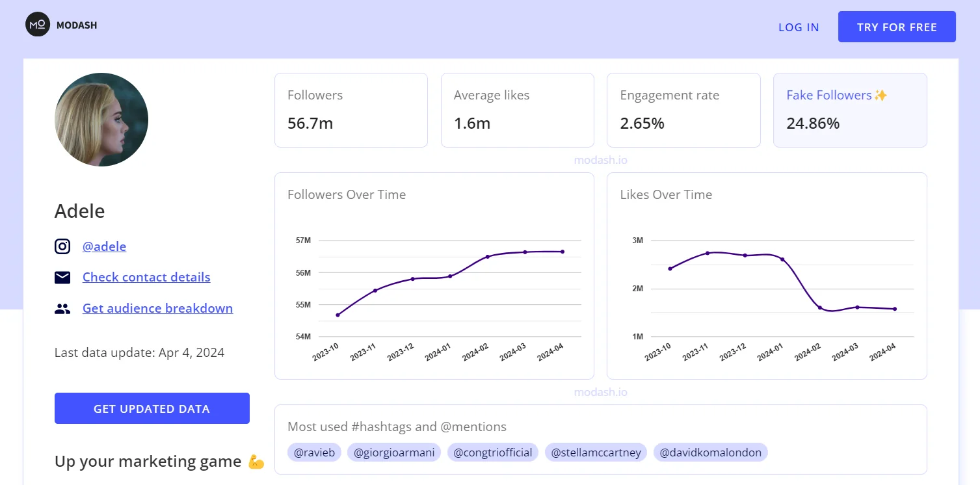Click the @ravieb mention tag

314,452
